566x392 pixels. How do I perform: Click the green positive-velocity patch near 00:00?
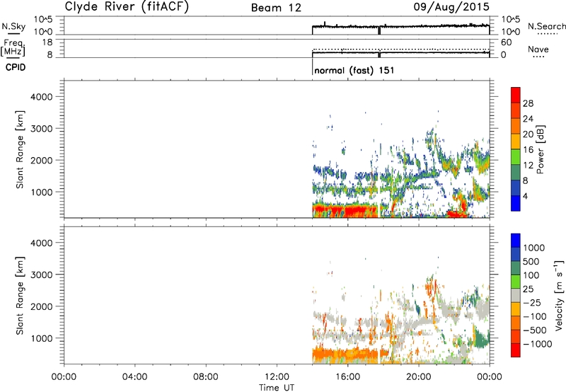point(481,339)
